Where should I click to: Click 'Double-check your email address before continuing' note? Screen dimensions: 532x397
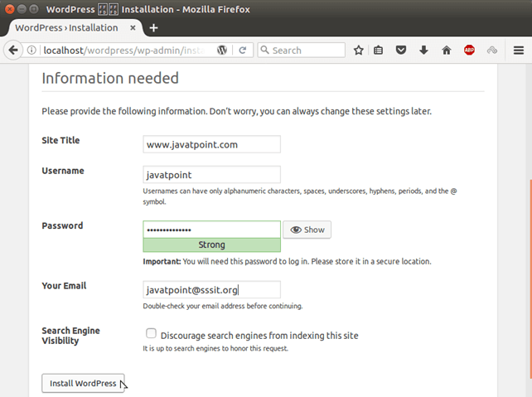coord(223,306)
